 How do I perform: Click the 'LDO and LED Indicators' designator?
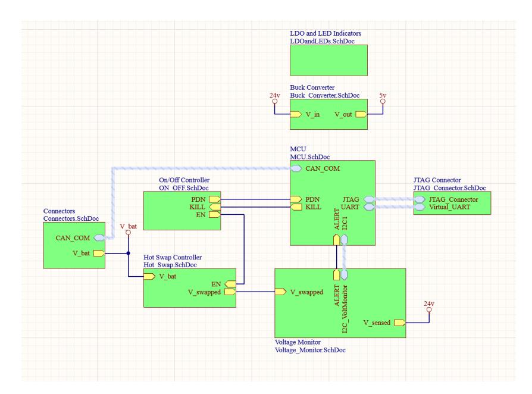point(326,33)
